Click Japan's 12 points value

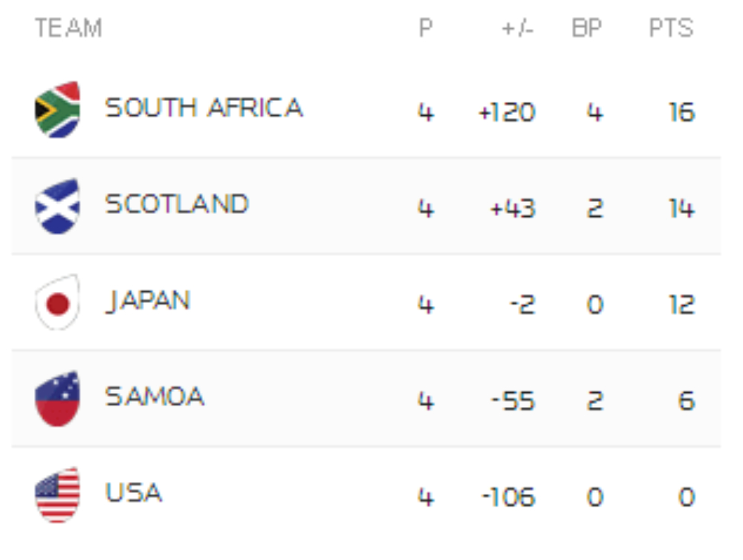681,305
